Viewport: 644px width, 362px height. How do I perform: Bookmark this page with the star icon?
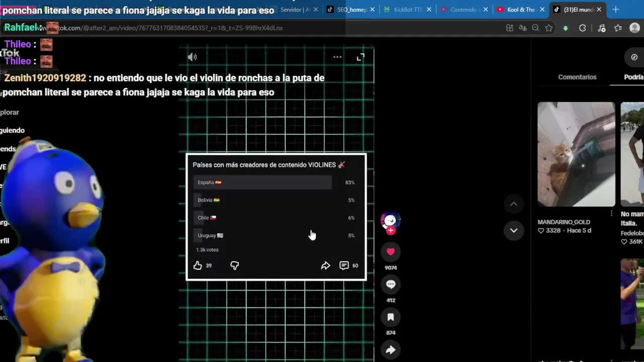(x=549, y=28)
